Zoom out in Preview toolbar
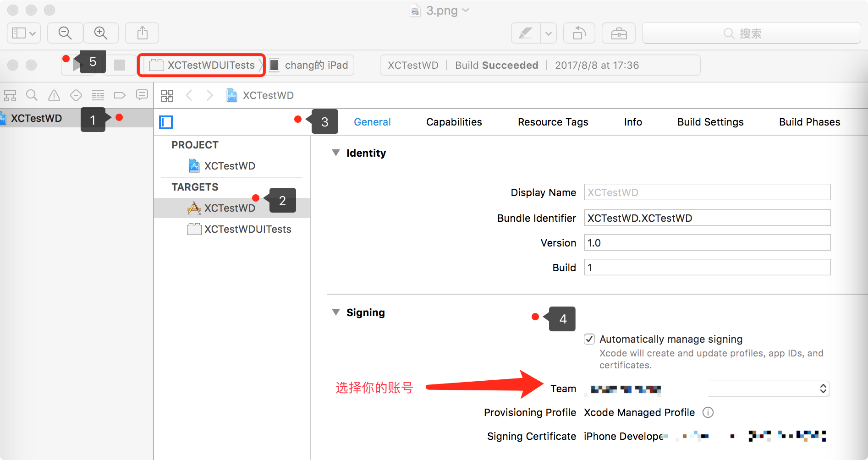Screen dimensions: 868x460 [x=65, y=33]
